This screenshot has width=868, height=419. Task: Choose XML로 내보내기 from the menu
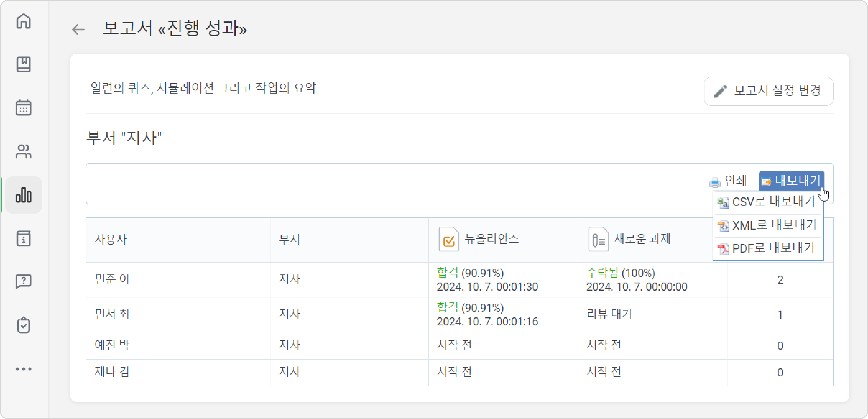(x=768, y=225)
